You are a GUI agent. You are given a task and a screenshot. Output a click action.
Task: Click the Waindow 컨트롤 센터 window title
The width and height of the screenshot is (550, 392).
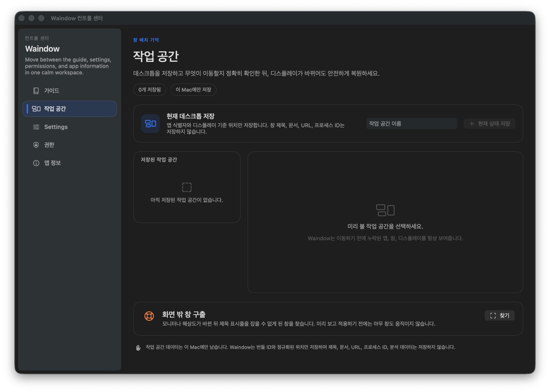click(77, 18)
